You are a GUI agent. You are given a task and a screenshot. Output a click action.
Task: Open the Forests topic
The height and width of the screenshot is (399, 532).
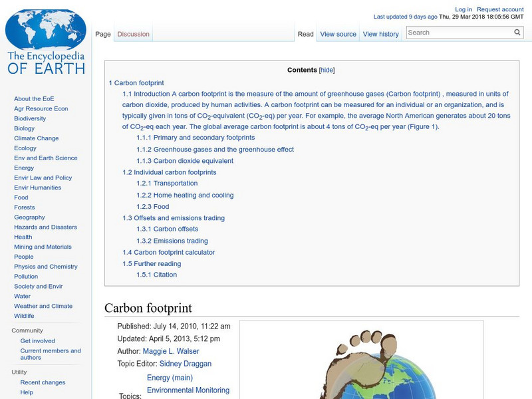pyautogui.click(x=24, y=207)
